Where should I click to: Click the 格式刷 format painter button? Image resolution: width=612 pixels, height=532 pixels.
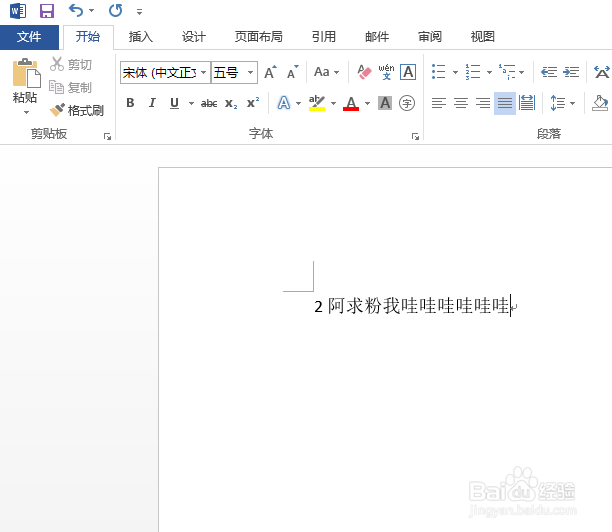point(77,110)
